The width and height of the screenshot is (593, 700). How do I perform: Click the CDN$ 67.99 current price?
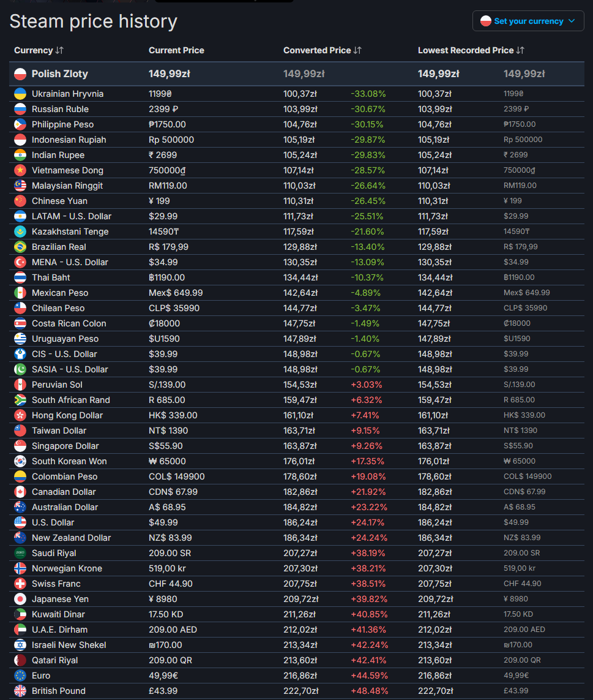[x=173, y=492]
